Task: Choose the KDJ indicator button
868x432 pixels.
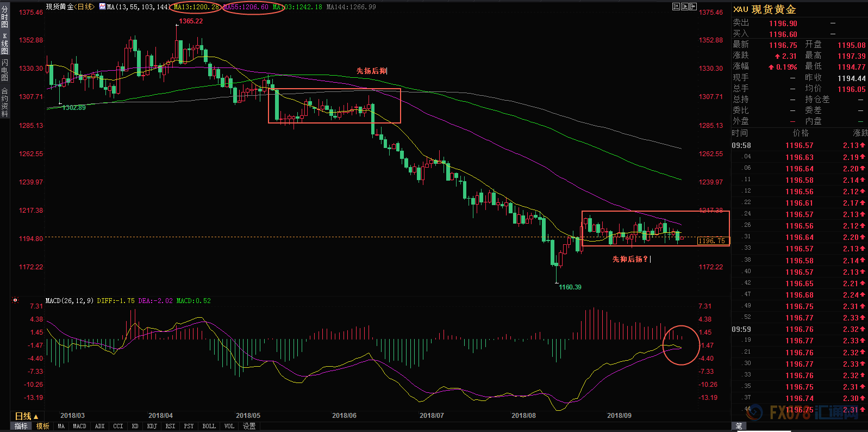Action: (152, 426)
